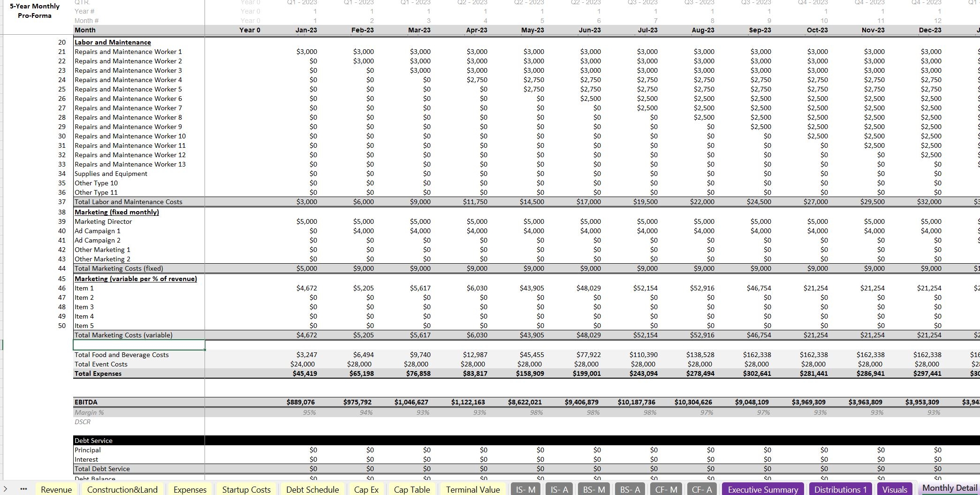980x495 pixels.
Task: Switch to the Terminal Value tab
Action: click(473, 489)
